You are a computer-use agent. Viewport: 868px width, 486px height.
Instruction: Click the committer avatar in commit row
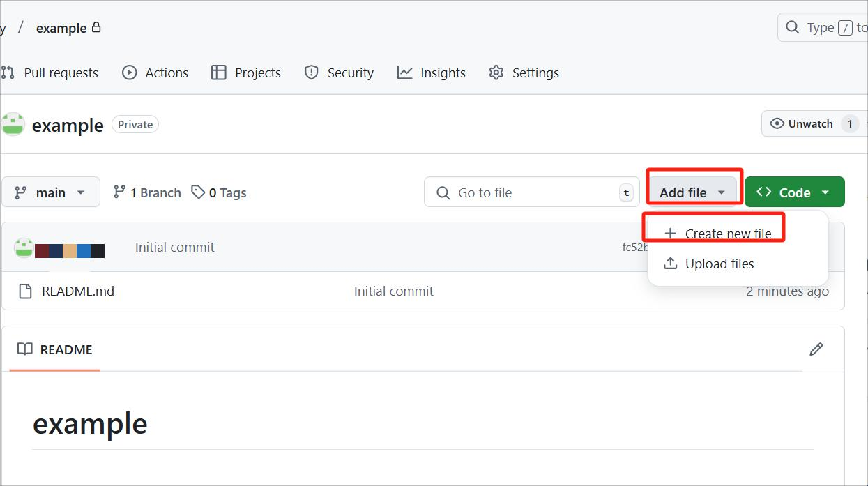(24, 248)
